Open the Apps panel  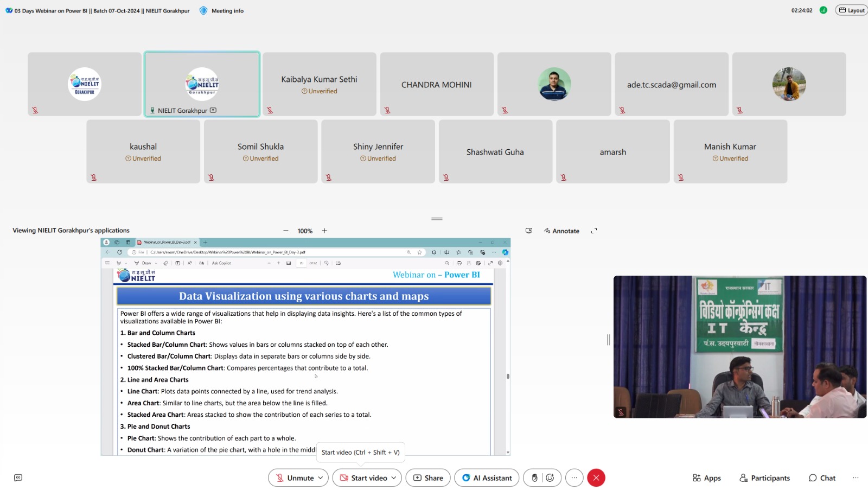706,478
